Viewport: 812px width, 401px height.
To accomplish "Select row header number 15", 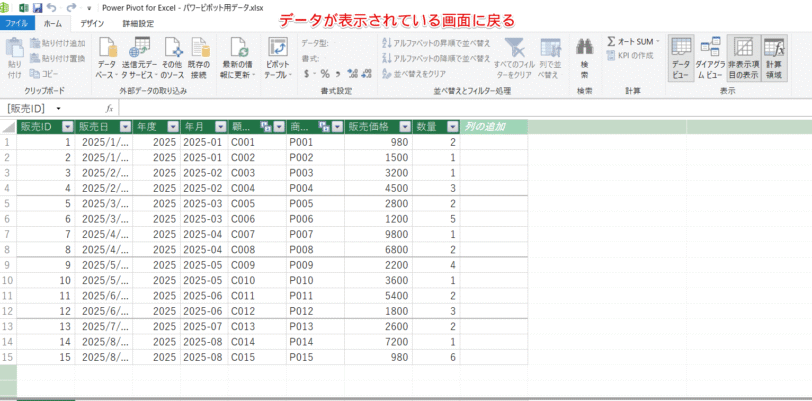I will pyautogui.click(x=8, y=357).
